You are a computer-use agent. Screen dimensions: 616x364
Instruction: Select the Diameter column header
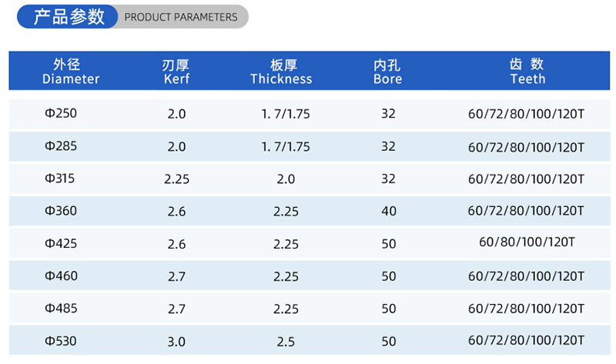(x=71, y=72)
